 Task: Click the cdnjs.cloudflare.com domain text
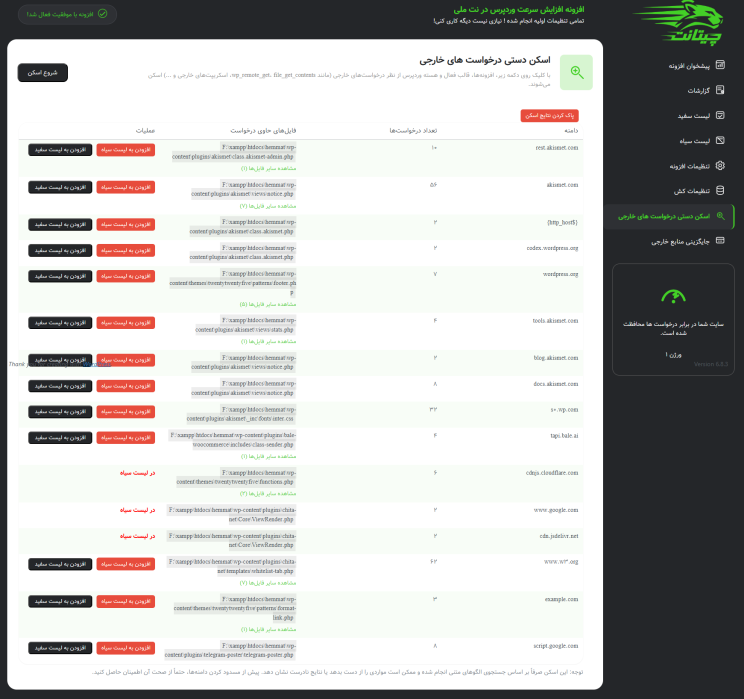552,473
